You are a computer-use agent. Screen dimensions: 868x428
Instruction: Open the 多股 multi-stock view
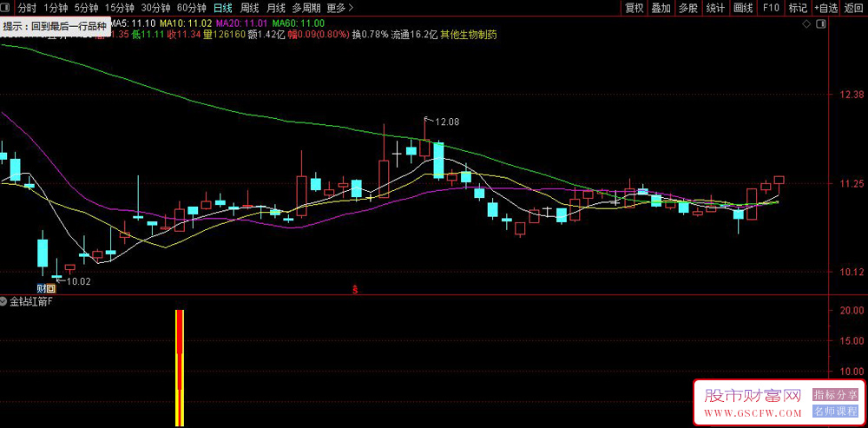[x=688, y=8]
